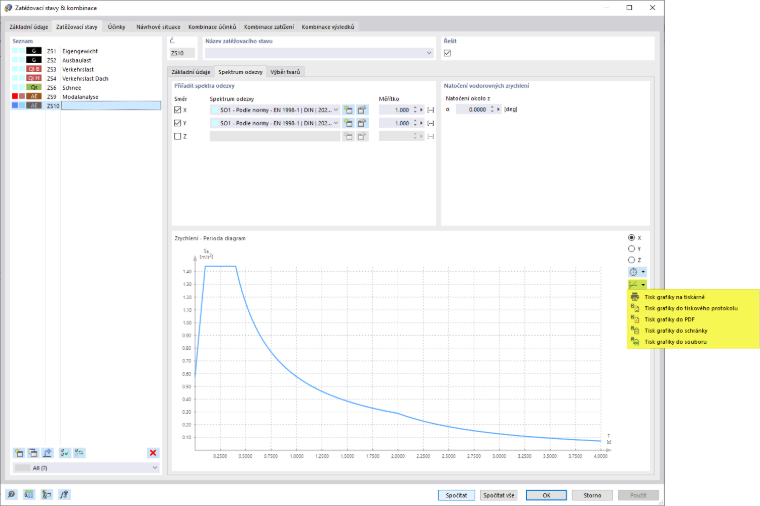The width and height of the screenshot is (760, 506).
Task: Switch to Výběr tvarů sub-tab
Action: coord(285,72)
